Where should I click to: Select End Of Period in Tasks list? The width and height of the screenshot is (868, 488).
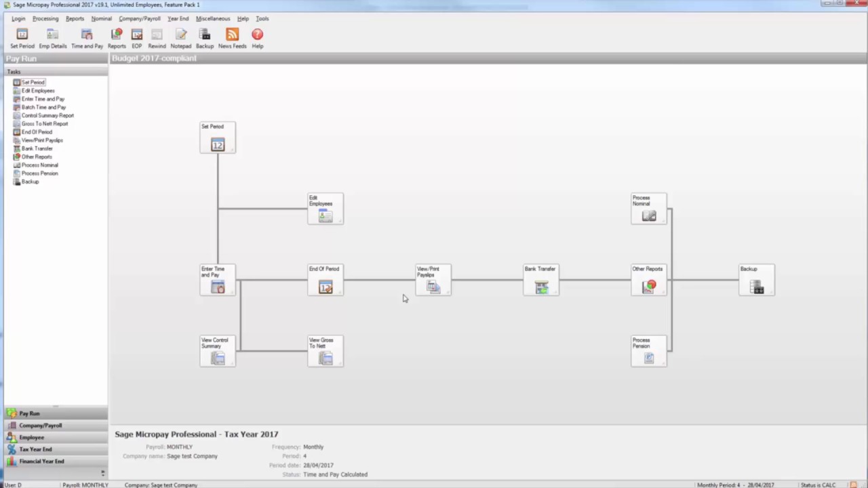point(33,132)
